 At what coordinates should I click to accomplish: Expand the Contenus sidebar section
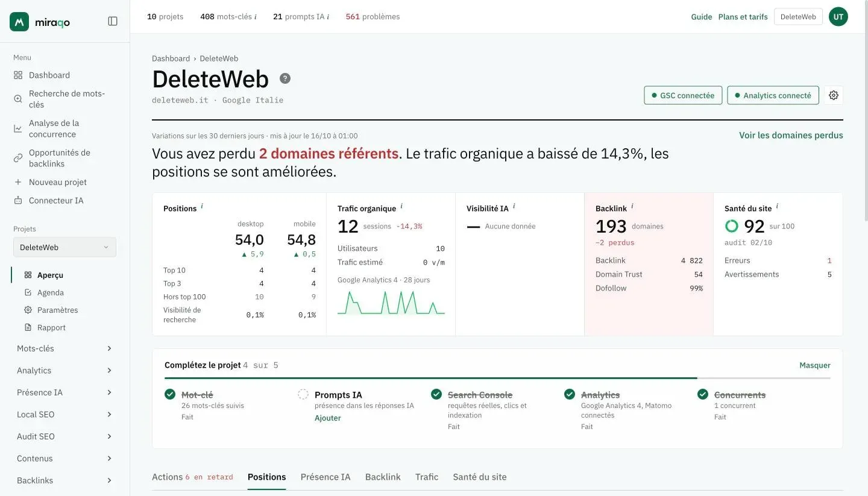pos(64,459)
